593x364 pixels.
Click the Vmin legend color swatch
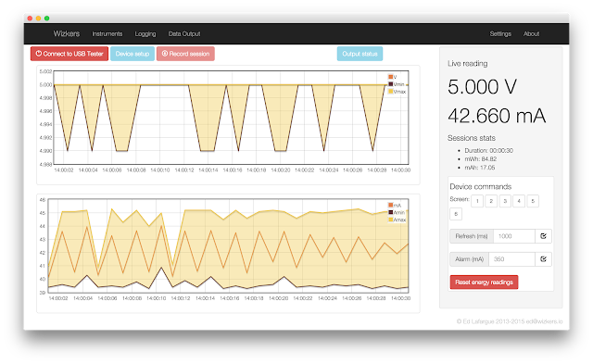[x=391, y=84]
